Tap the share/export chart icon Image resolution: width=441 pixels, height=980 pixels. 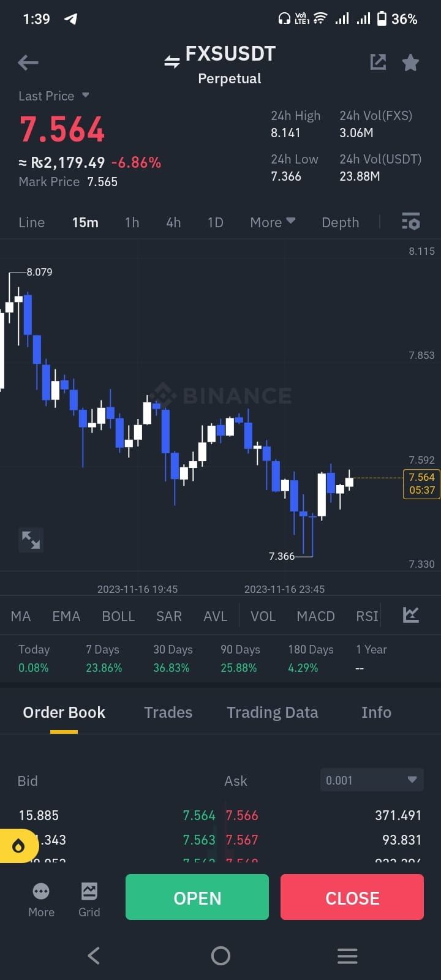[379, 62]
